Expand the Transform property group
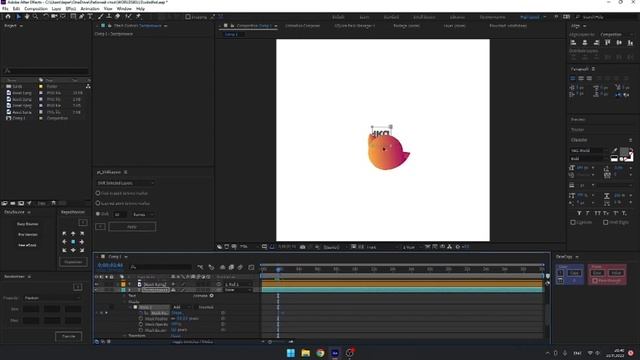The height and width of the screenshot is (360, 640). click(125, 336)
